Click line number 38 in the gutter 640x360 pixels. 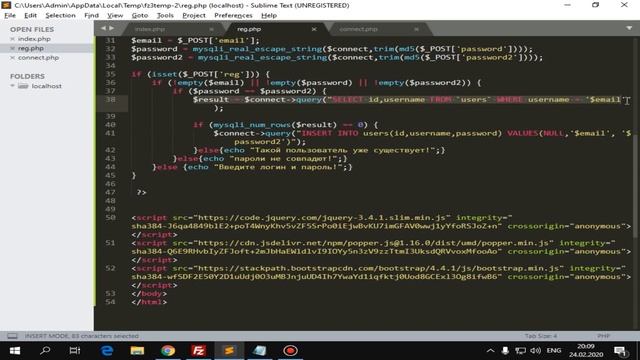(111, 99)
